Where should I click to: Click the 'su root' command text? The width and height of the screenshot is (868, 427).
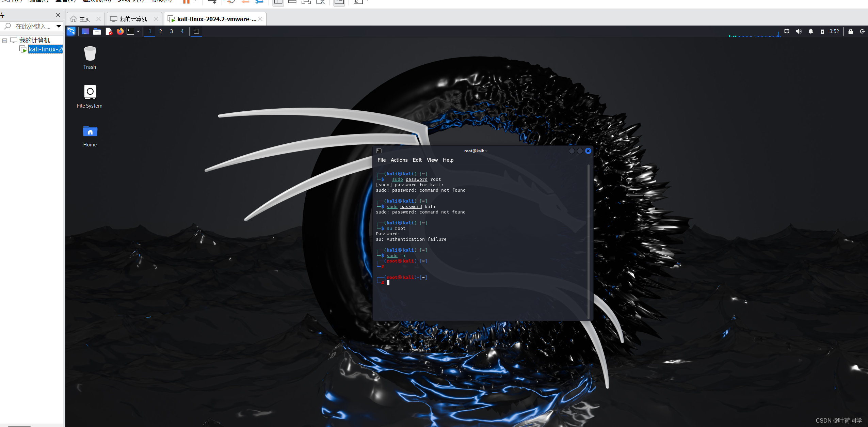pos(396,228)
